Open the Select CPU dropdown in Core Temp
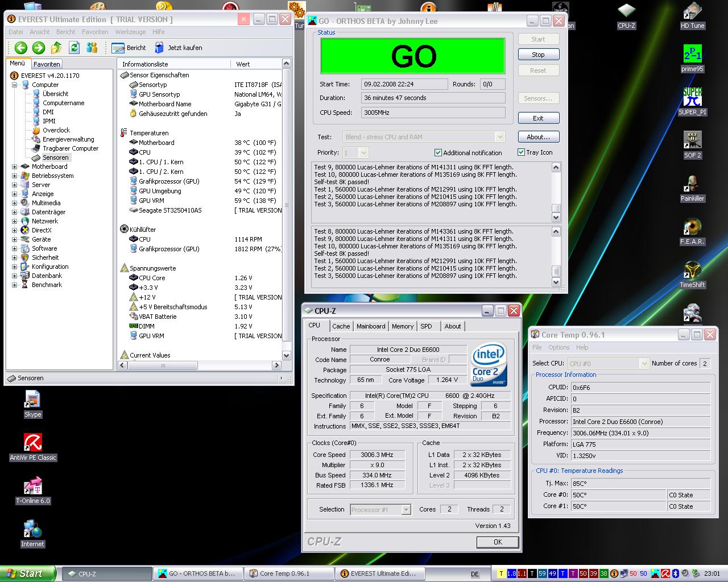This screenshot has width=728, height=582. point(644,363)
